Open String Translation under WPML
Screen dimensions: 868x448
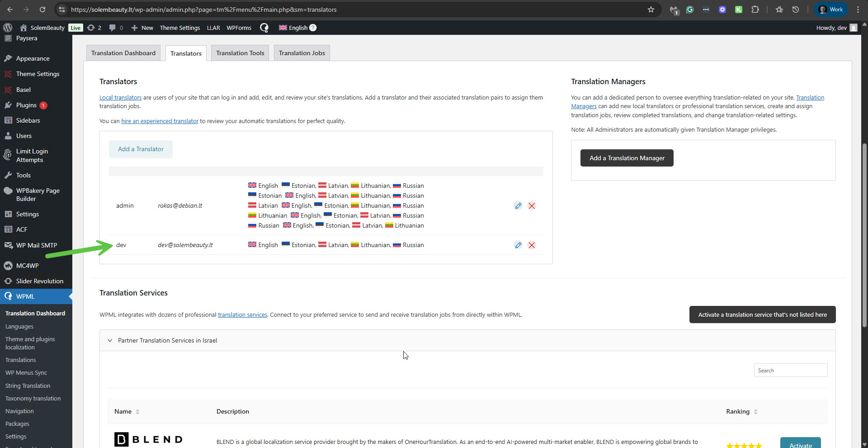[x=28, y=386]
